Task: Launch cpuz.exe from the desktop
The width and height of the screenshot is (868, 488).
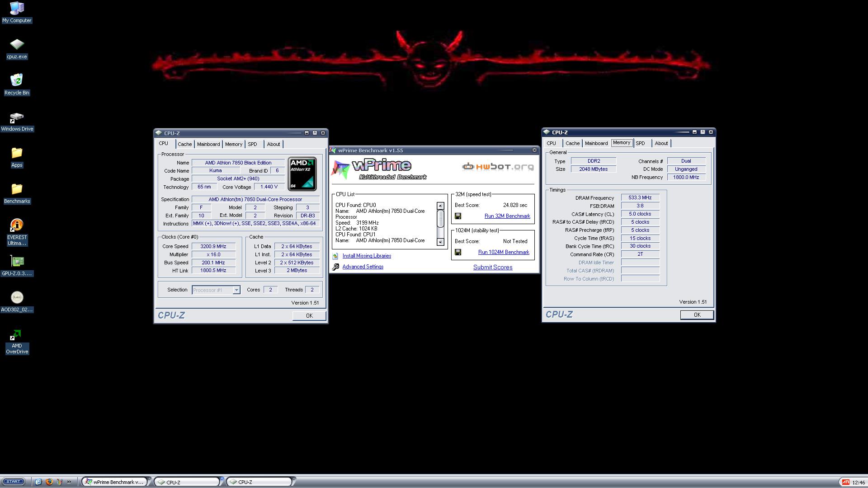Action: coord(17,49)
